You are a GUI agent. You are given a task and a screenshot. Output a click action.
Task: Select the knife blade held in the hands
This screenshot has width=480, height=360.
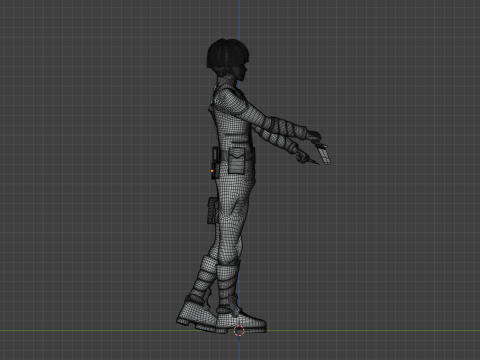coord(324,155)
